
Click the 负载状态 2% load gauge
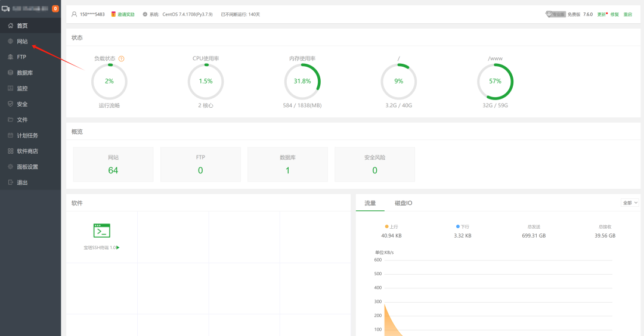point(109,82)
